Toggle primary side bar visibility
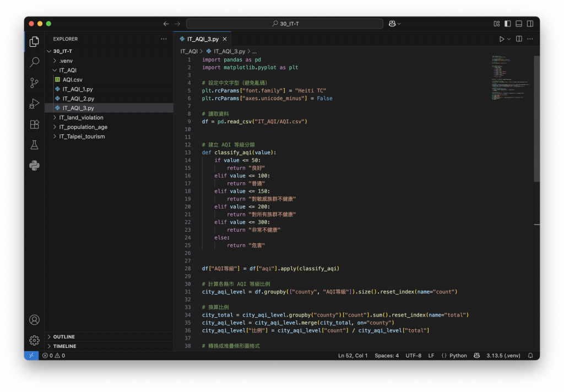 click(x=507, y=24)
